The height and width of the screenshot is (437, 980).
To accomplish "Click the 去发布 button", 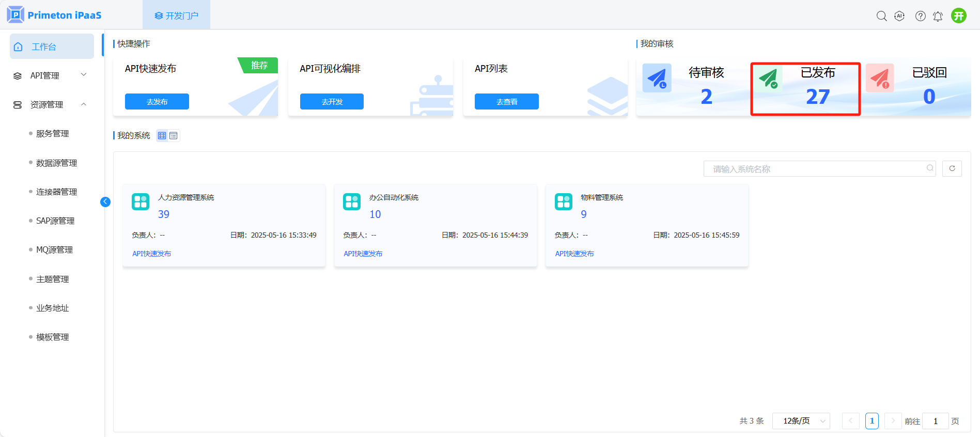I will (157, 102).
